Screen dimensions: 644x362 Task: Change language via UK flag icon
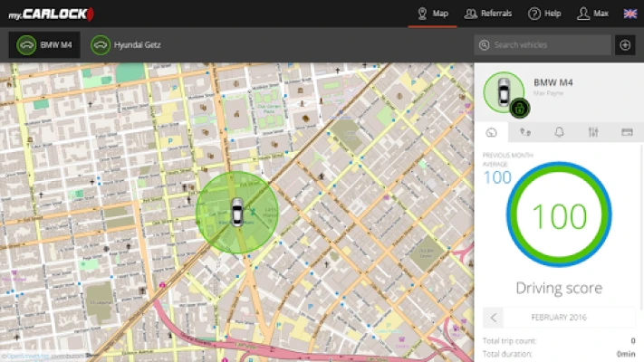tap(630, 14)
